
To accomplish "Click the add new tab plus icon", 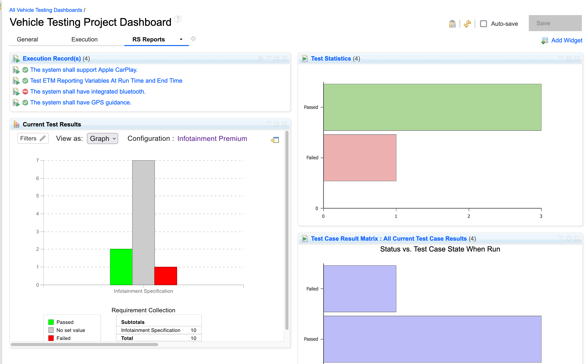I will [193, 39].
